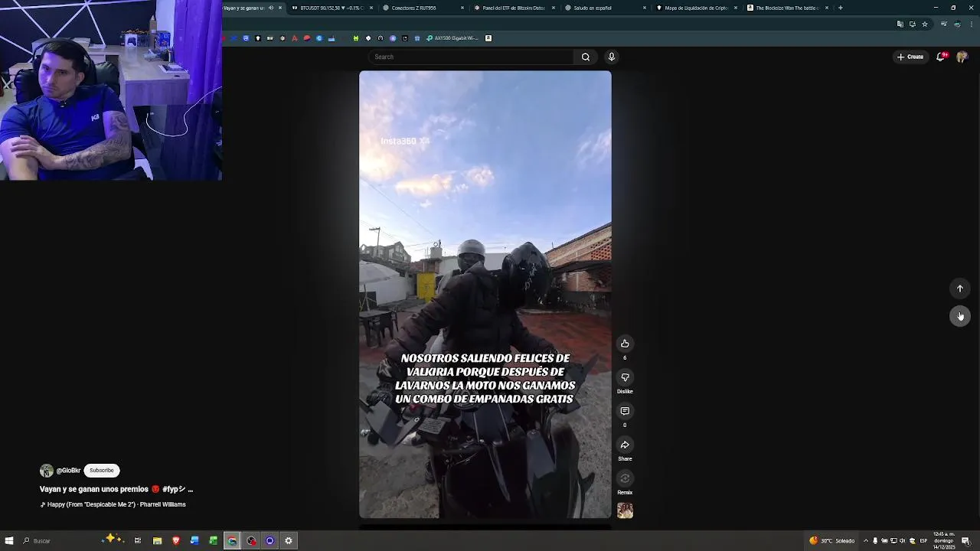Screen dimensions: 980x551
Task: Click the translate page icon in address bar
Action: point(900,24)
